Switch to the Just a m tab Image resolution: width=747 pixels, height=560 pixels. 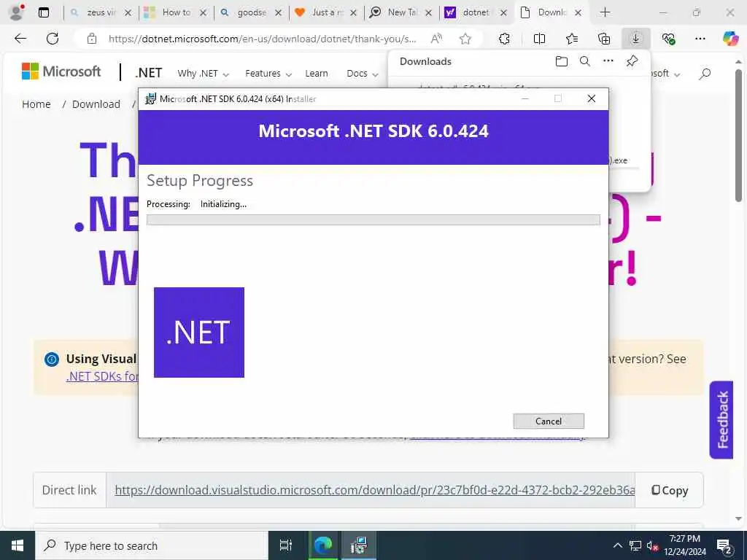(x=326, y=13)
